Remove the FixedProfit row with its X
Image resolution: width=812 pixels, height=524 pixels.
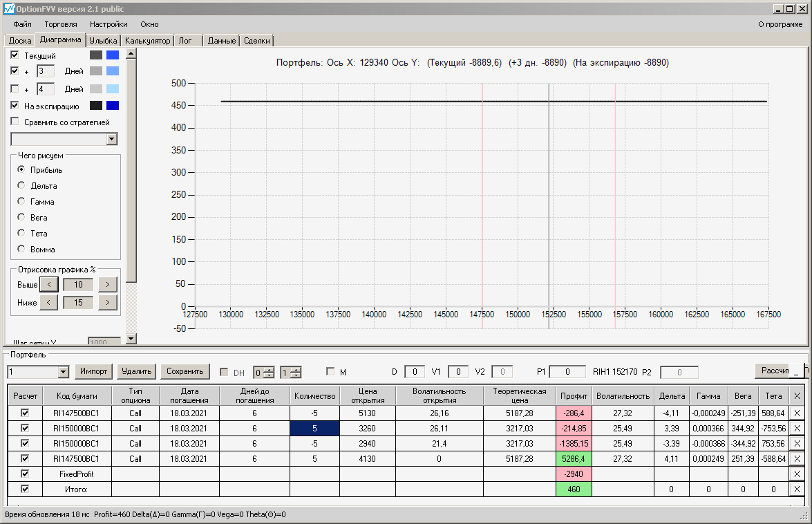click(x=797, y=474)
